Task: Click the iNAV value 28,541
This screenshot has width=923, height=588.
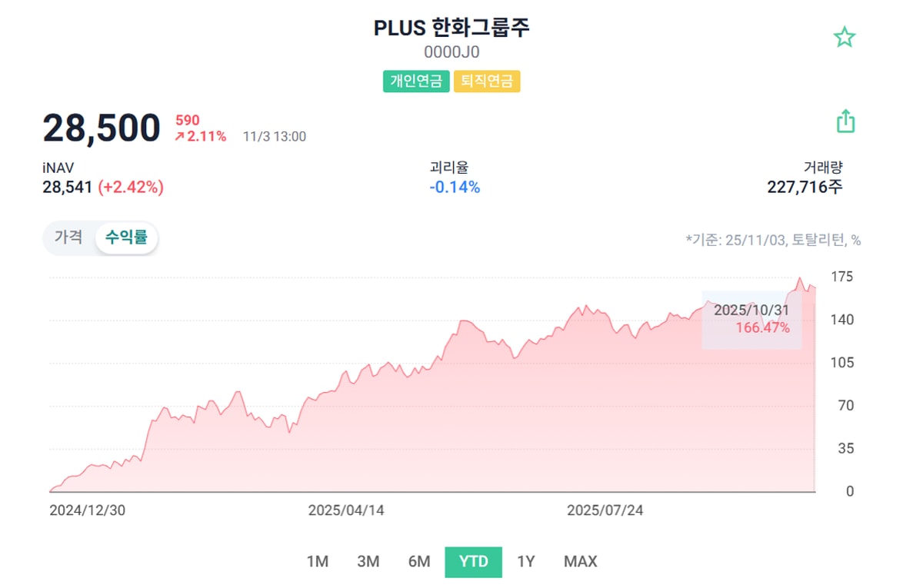Action: [68, 187]
